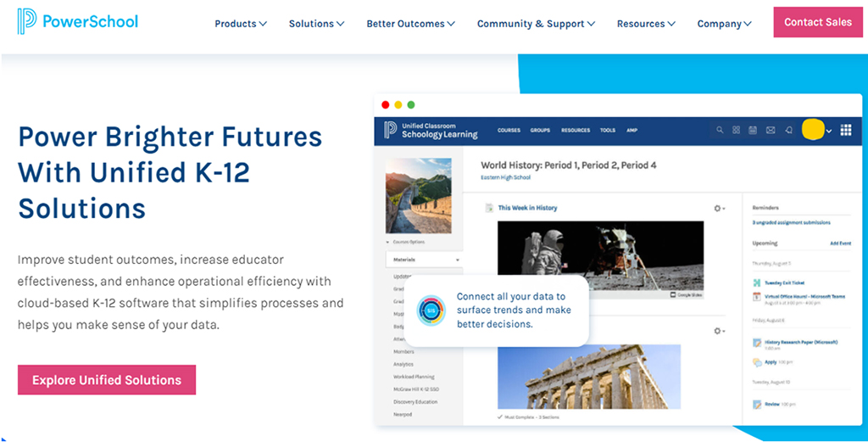Image resolution: width=868 pixels, height=442 pixels.
Task: Open the nine-dot app launcher icon
Action: click(x=846, y=130)
